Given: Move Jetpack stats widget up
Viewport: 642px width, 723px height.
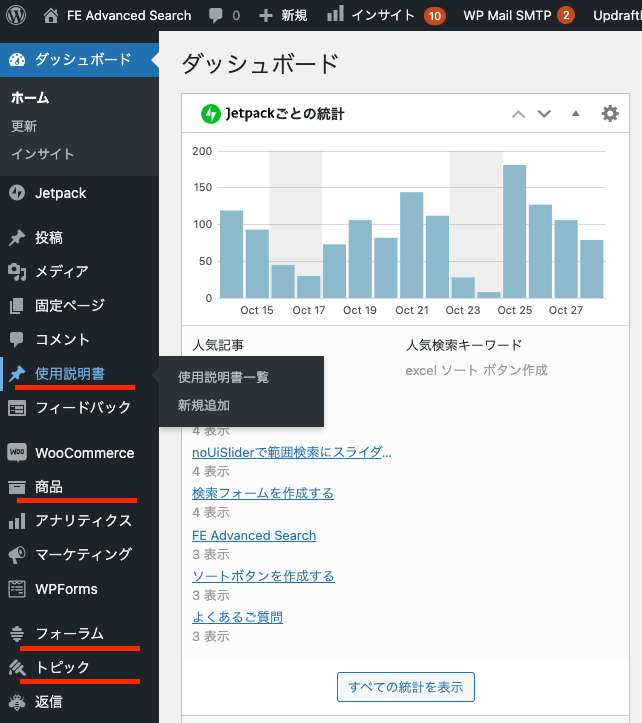Looking at the screenshot, I should [518, 114].
